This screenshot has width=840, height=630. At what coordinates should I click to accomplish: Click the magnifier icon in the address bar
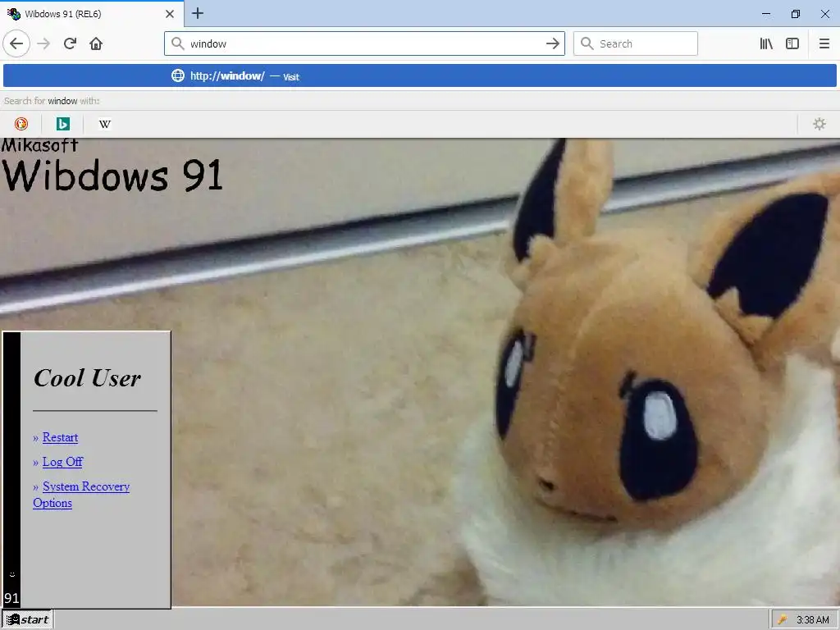pyautogui.click(x=177, y=43)
